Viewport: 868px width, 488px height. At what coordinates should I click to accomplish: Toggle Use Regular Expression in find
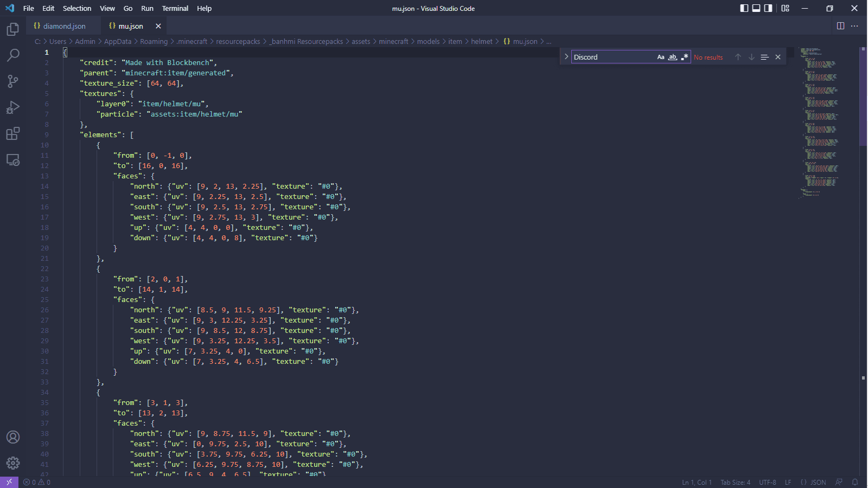[x=685, y=57]
